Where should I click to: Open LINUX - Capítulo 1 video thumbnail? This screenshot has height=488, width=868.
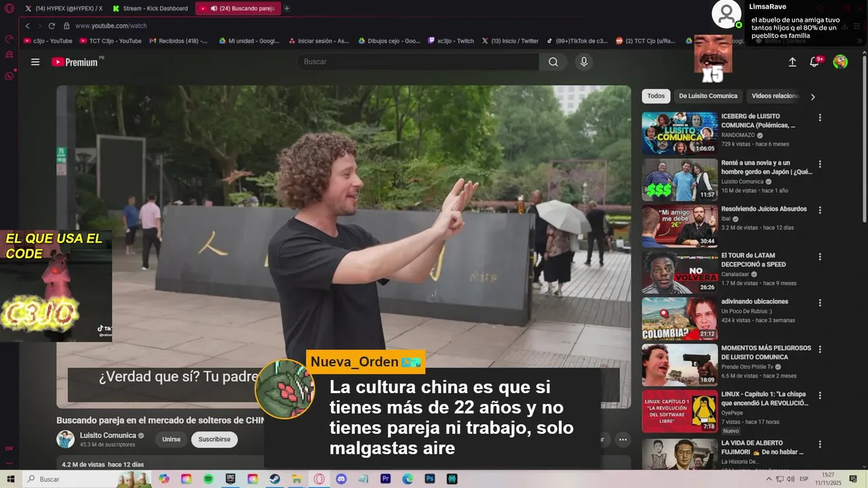click(679, 411)
